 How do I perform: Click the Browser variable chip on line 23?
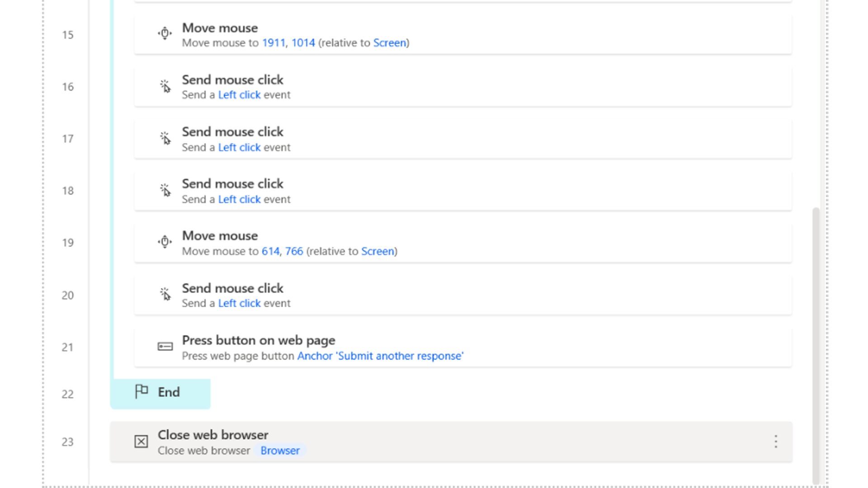coord(280,450)
